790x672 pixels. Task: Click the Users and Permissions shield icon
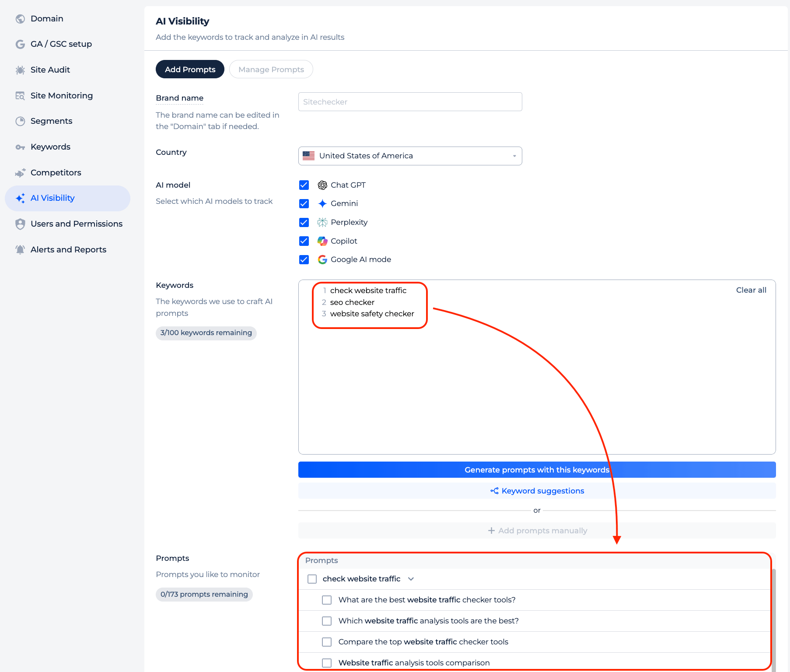point(20,224)
